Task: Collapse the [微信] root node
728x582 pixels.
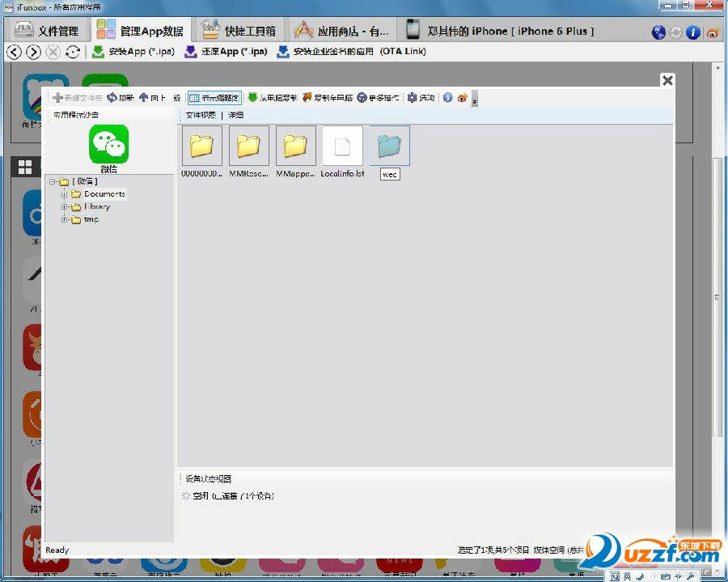Action: [53, 181]
